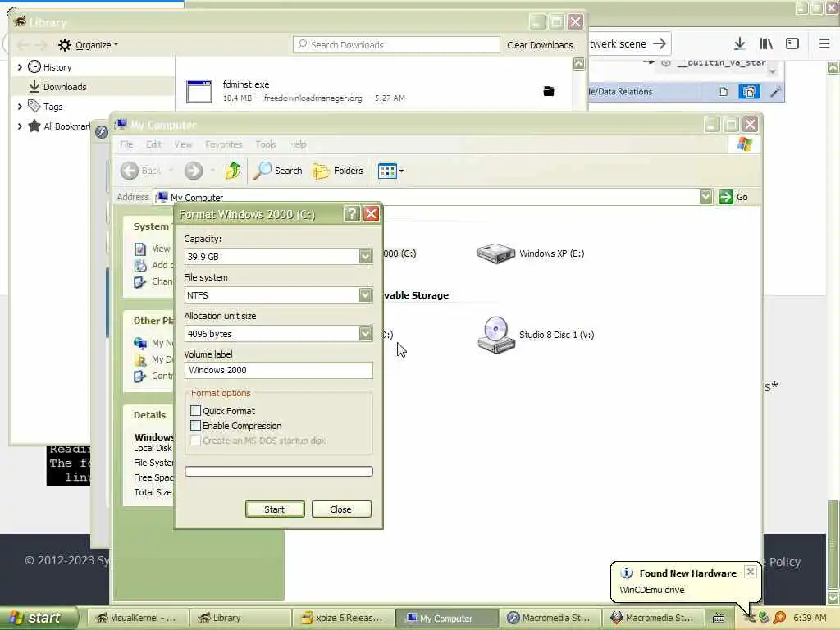Click Search in My Computer toolbar
The width and height of the screenshot is (840, 630).
point(277,171)
